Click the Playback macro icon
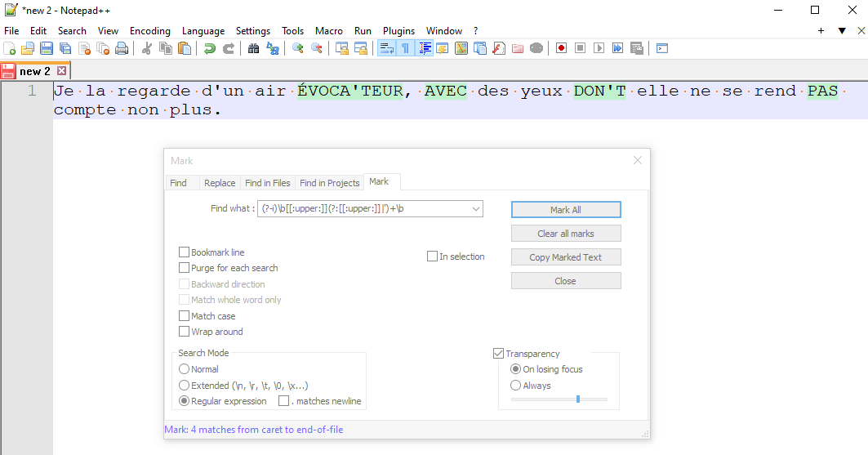The width and height of the screenshot is (868, 455). click(599, 49)
